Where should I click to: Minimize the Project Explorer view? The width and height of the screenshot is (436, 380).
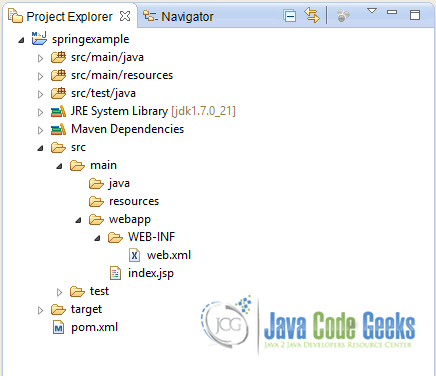[x=392, y=12]
